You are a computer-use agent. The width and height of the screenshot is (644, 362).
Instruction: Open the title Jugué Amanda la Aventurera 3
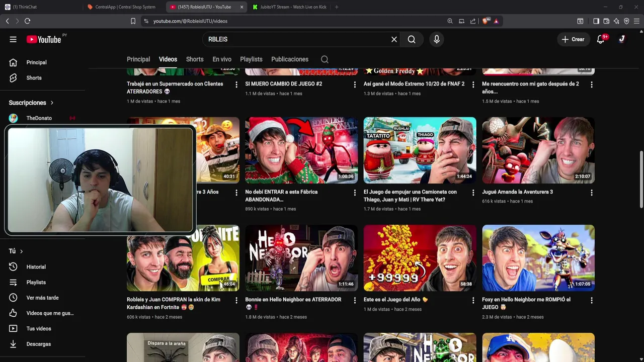coord(517,192)
